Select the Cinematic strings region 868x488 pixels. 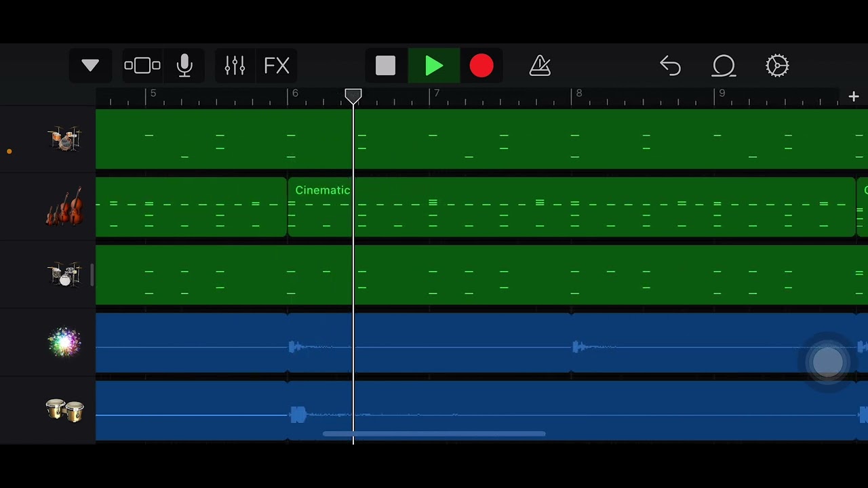click(x=571, y=207)
